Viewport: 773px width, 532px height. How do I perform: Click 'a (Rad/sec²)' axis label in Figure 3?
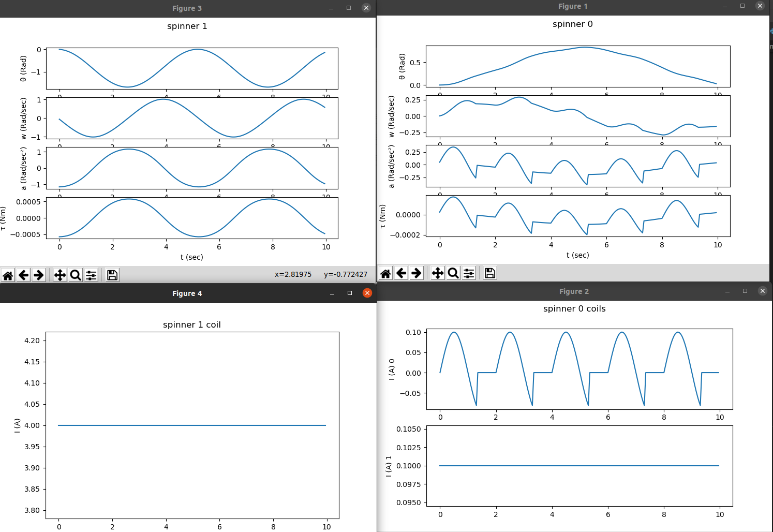(x=23, y=168)
